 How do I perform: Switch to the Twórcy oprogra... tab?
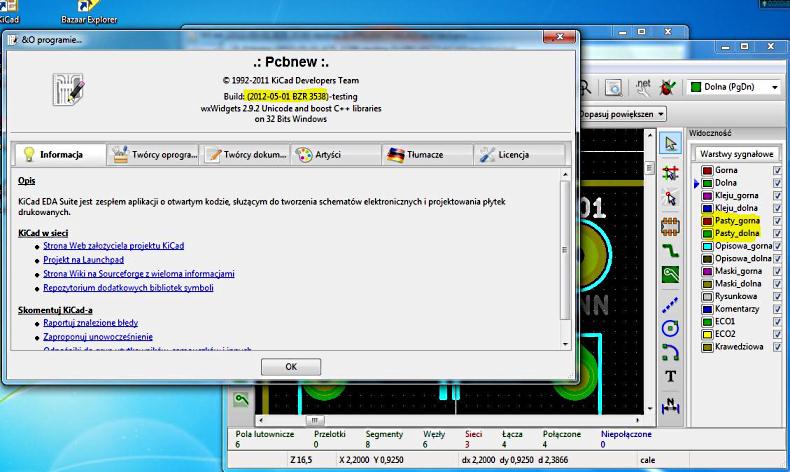[x=154, y=155]
